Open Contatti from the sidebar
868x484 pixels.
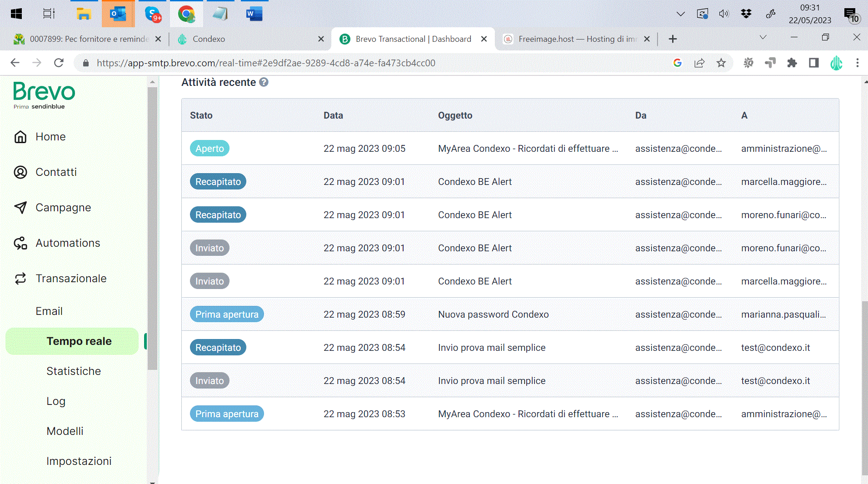click(45, 172)
